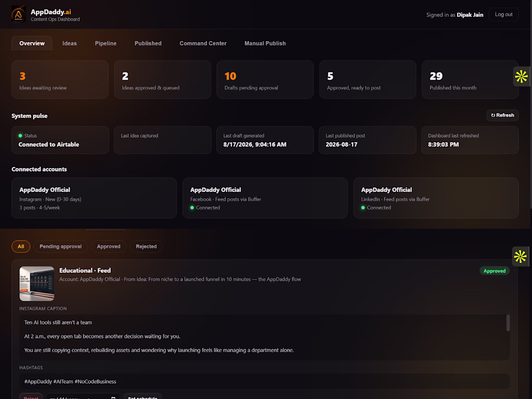Click the 'Ten AI tools still aren't a team' line
The width and height of the screenshot is (532, 399).
pyautogui.click(x=58, y=323)
